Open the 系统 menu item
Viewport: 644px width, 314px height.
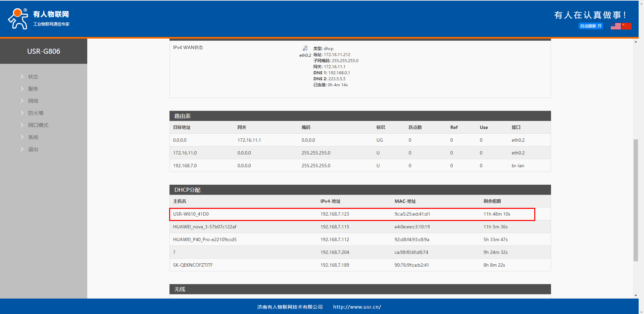pyautogui.click(x=33, y=137)
